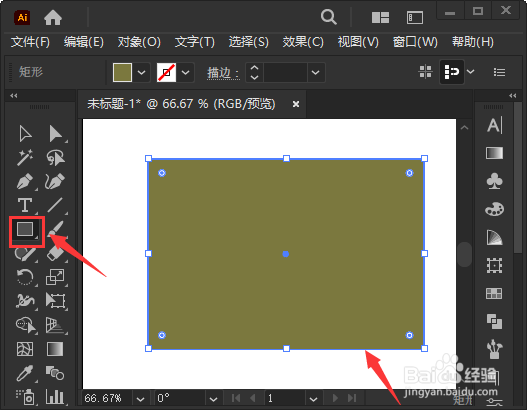Screen dimensions: 527x410
Task: Open the zoom level 66.67% dropdown
Action: [x=140, y=399]
